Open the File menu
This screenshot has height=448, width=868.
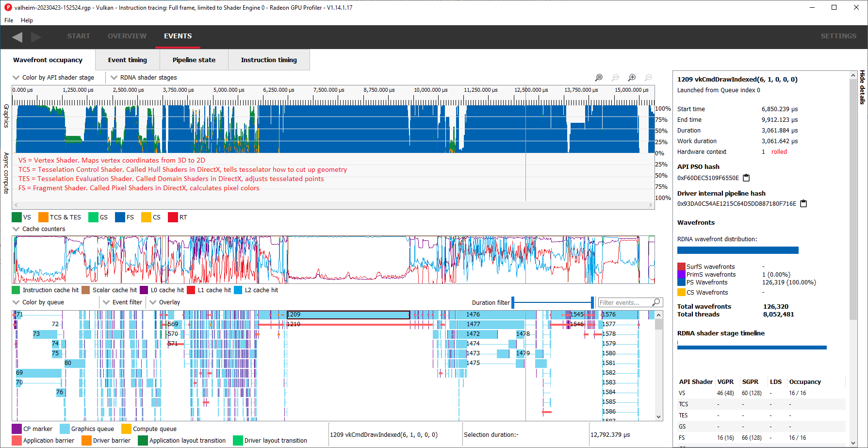(9, 20)
